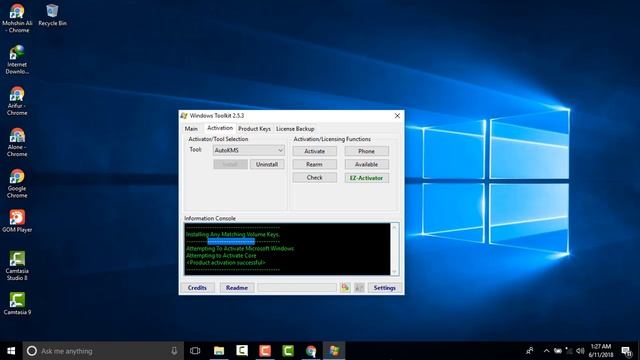The width and height of the screenshot is (640, 360).
Task: Launch Internet Download Manager desktop shortcut
Action: tap(17, 60)
